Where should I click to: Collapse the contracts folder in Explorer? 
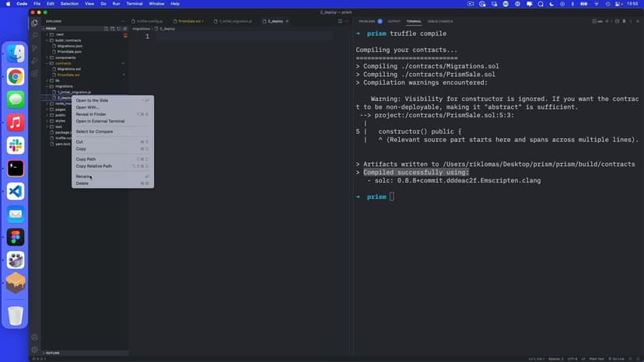pos(62,63)
